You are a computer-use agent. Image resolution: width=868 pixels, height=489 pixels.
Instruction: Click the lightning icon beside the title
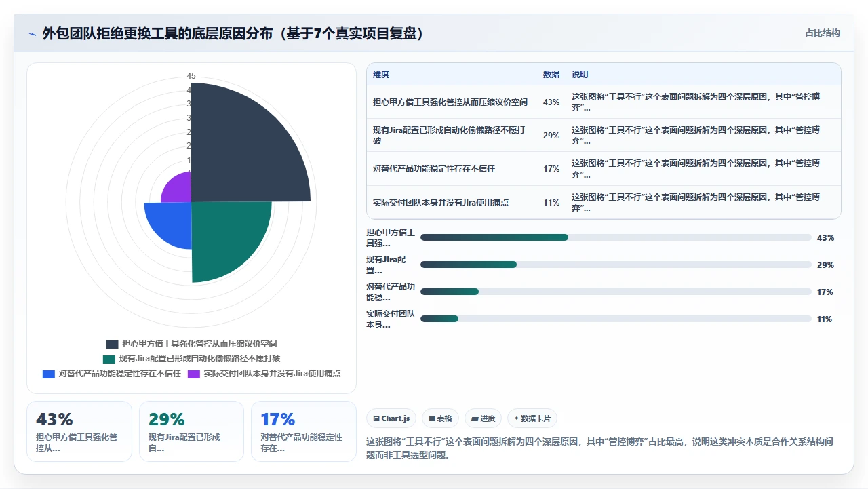tap(33, 34)
